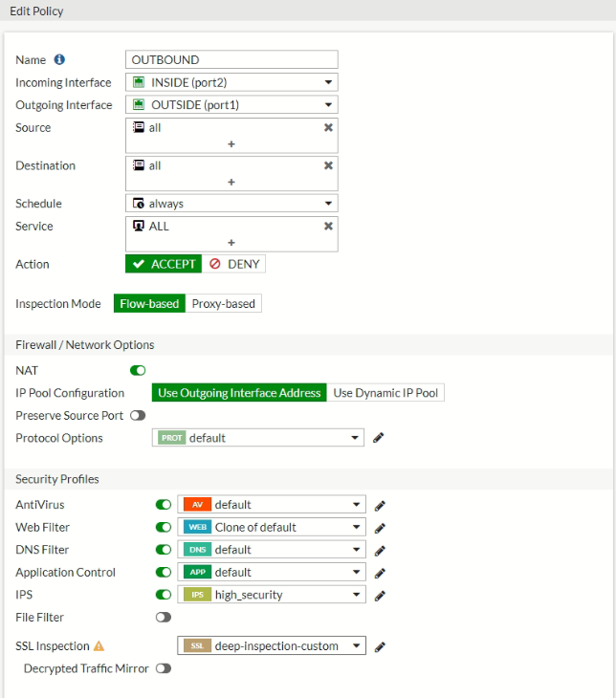Edit the AntiVirus profile with pencil icon
The width and height of the screenshot is (616, 698).
(380, 505)
